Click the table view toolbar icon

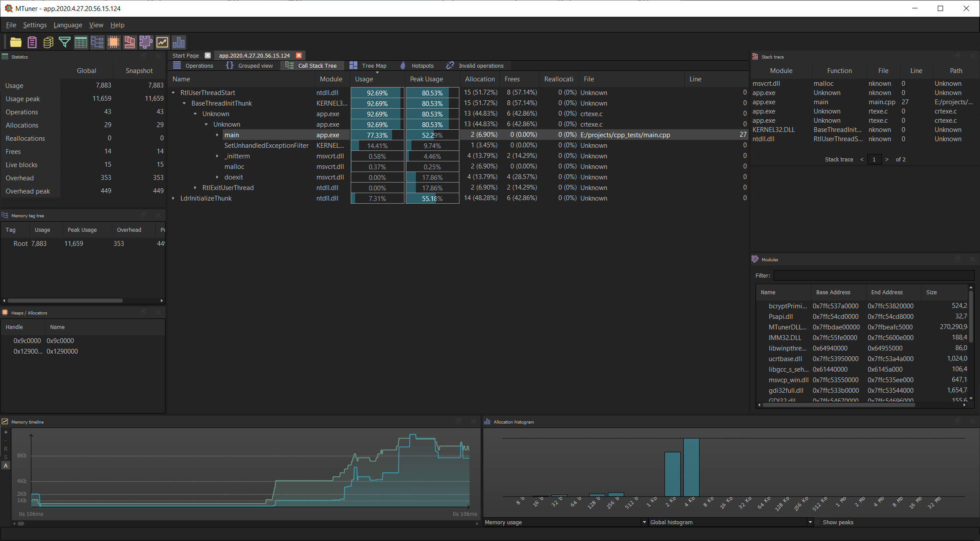(81, 42)
